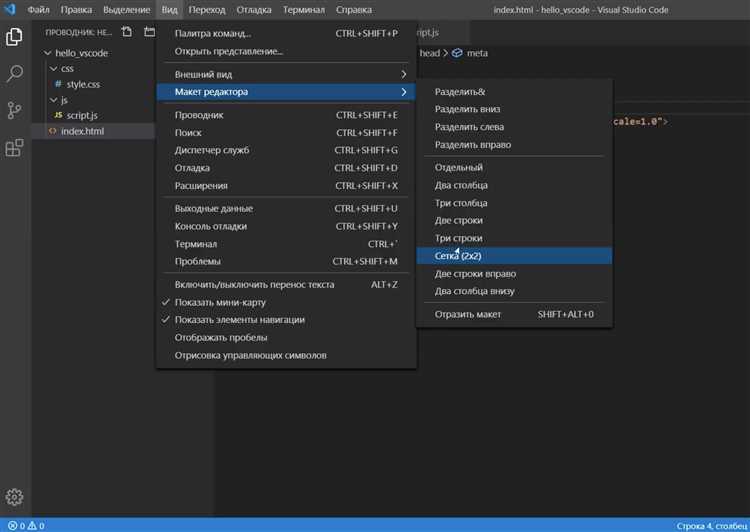Click the "Строка 4, столбец" status bar position
Viewport: 750px width, 532px height.
(x=709, y=525)
